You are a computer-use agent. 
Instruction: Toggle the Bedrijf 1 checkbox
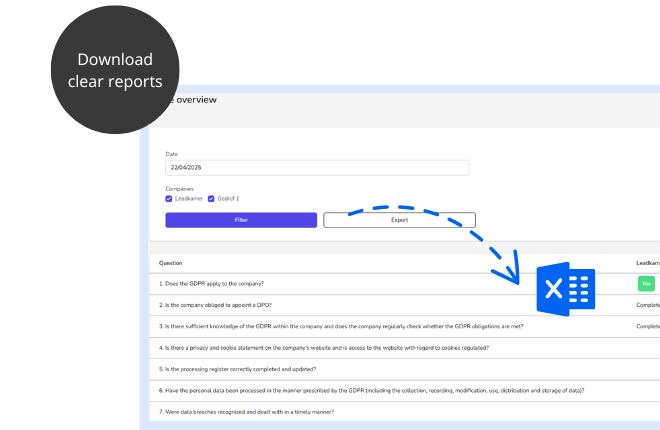click(x=211, y=199)
